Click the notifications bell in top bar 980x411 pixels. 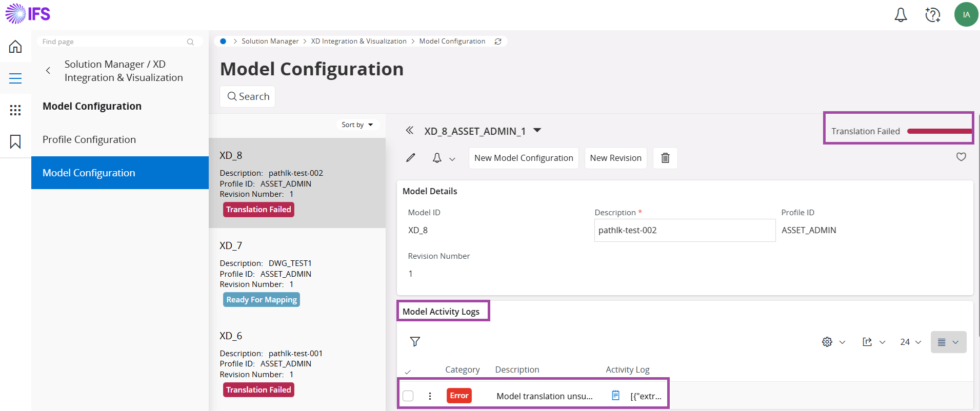tap(901, 15)
